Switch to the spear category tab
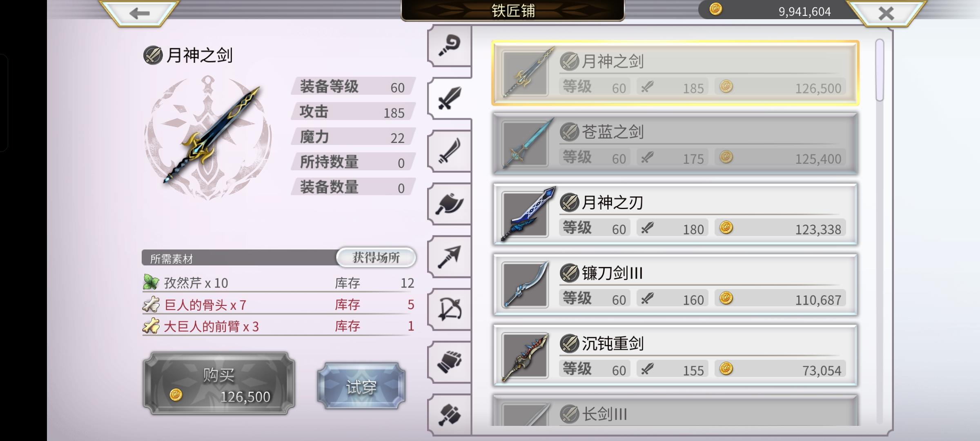980x441 pixels. pyautogui.click(x=449, y=256)
